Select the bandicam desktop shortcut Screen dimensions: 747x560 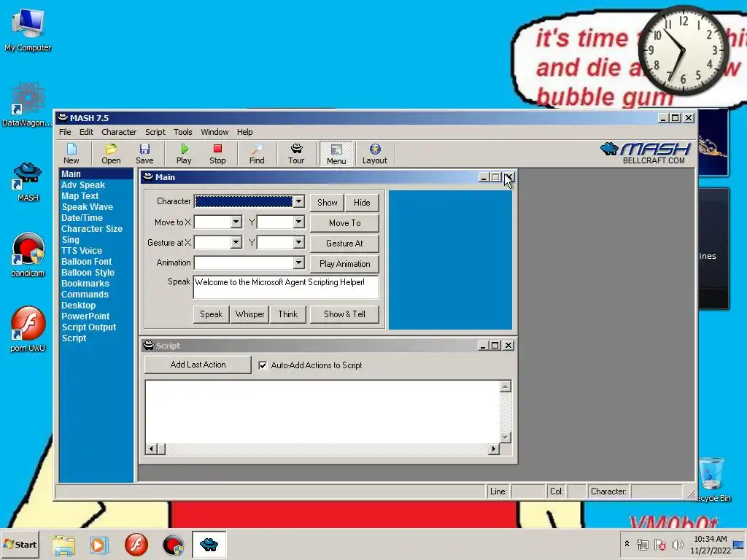pyautogui.click(x=28, y=254)
